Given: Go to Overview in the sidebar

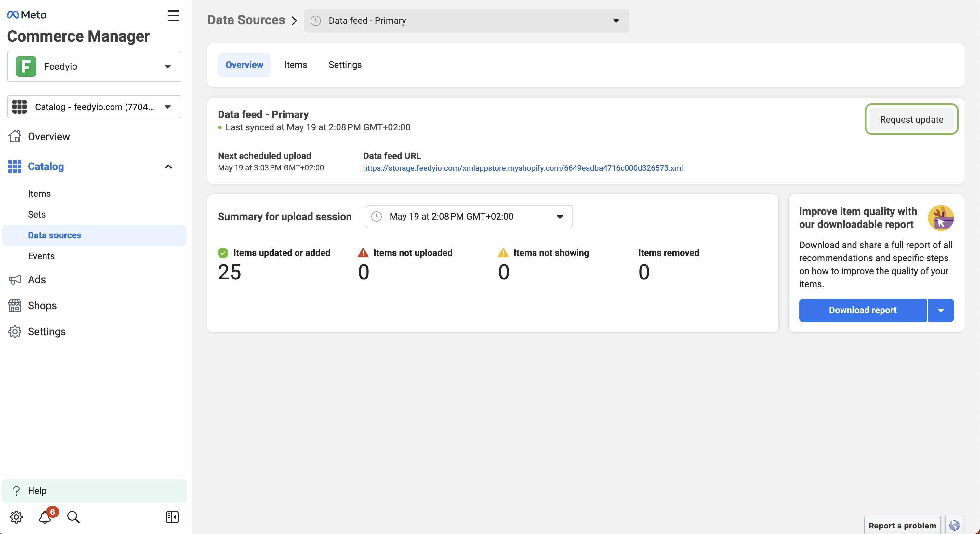Looking at the screenshot, I should pyautogui.click(x=49, y=136).
